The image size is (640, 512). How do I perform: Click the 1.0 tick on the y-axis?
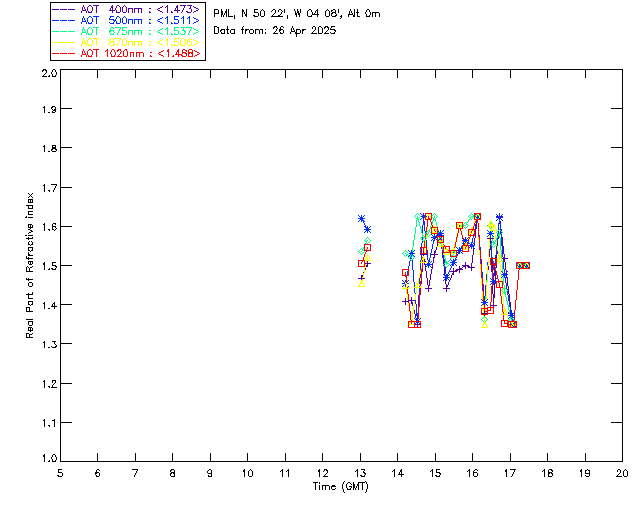(x=48, y=460)
